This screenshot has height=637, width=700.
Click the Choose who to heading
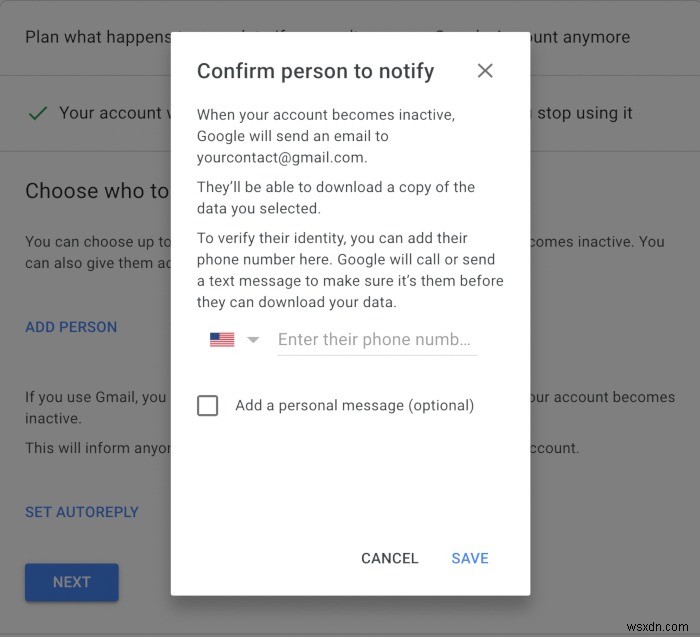coord(97,191)
